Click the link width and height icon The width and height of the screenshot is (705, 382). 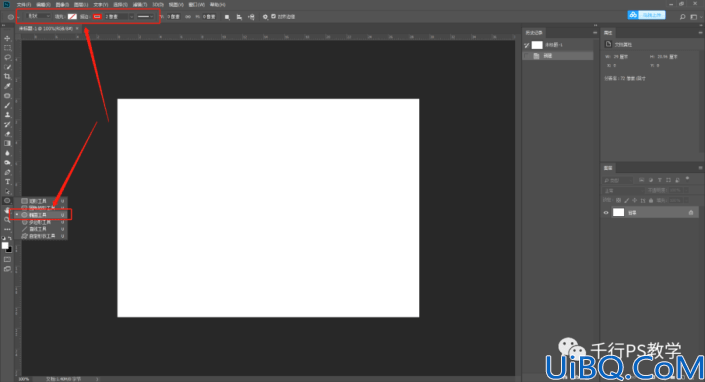coord(188,17)
